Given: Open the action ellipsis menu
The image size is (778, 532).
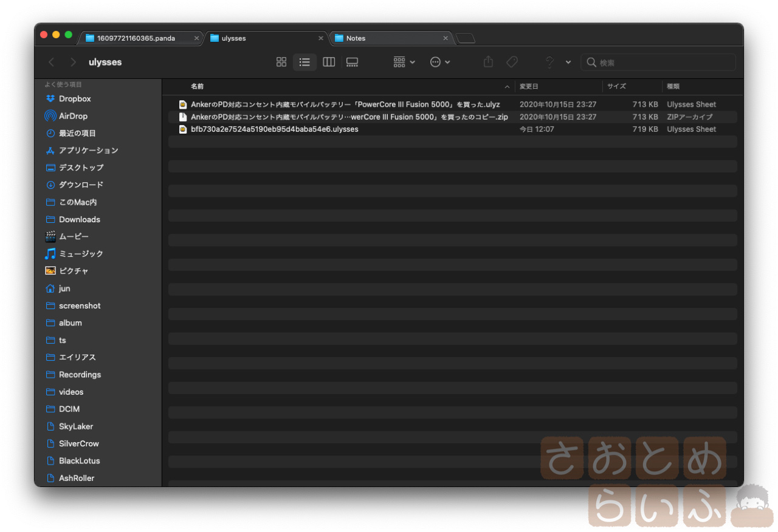Looking at the screenshot, I should pos(440,62).
